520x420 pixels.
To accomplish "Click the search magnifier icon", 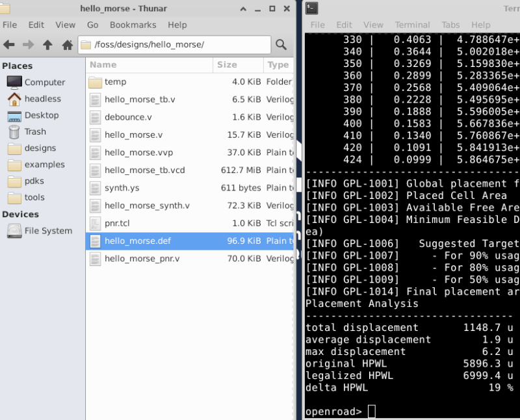I will [x=281, y=45].
